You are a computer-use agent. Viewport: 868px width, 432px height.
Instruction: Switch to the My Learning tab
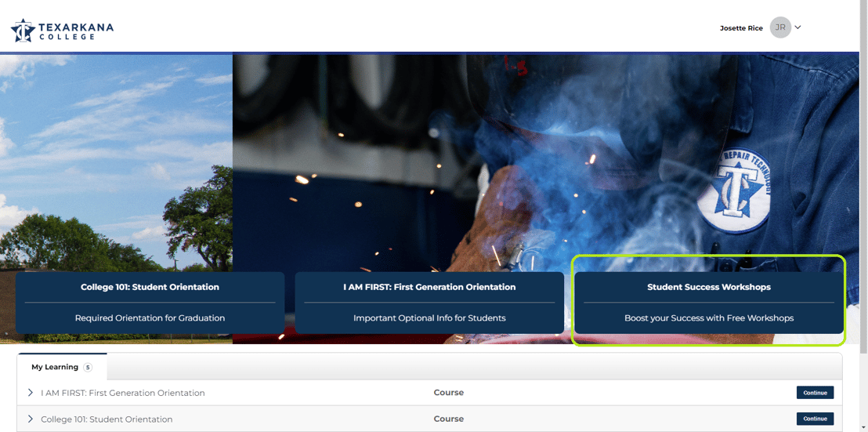(55, 367)
